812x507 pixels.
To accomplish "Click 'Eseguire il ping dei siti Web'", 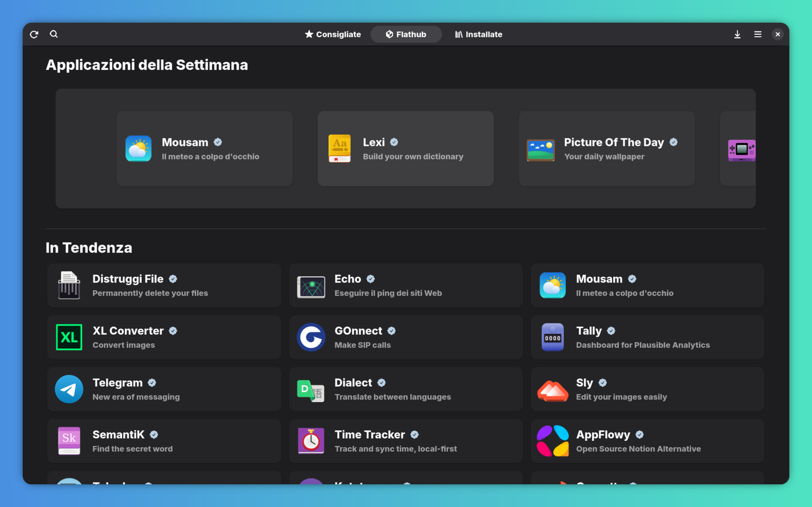I will coord(388,293).
